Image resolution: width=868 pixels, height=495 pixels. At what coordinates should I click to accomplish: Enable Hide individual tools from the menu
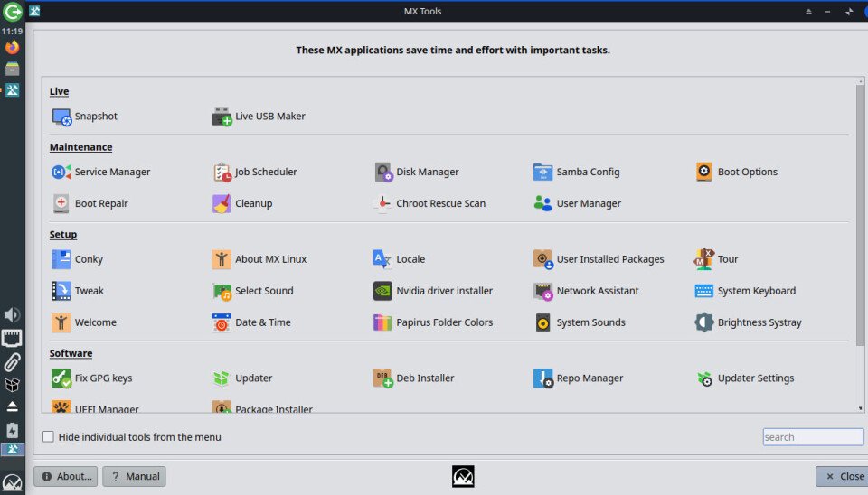[x=48, y=437]
